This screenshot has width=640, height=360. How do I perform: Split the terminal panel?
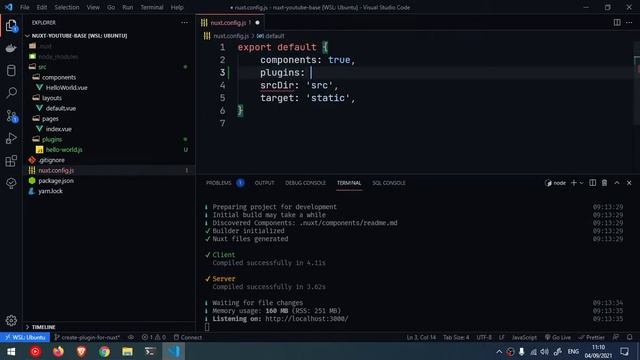tap(592, 183)
